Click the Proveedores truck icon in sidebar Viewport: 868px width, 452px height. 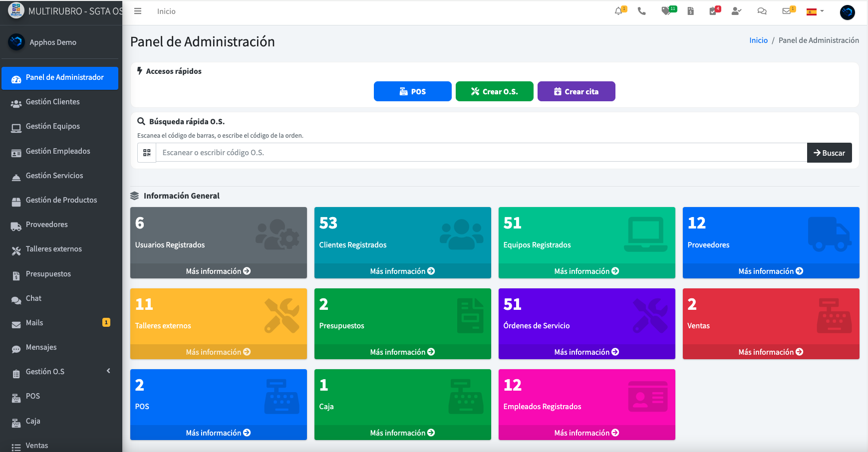(x=16, y=226)
